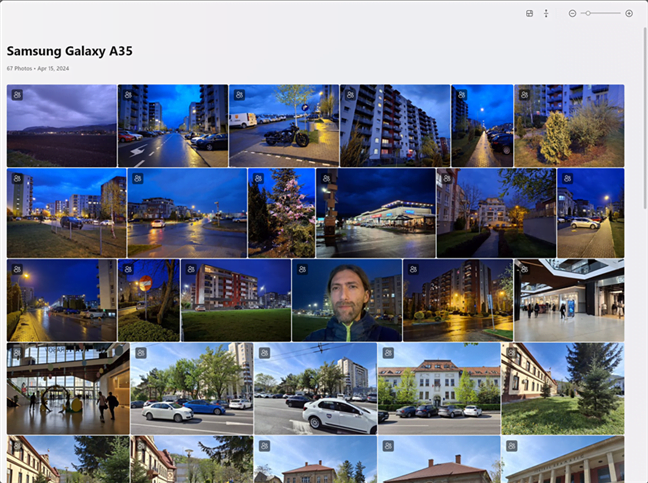Open narrow lamp-lit pathway vertical photo
Screen dimensions: 648x483
click(x=482, y=126)
